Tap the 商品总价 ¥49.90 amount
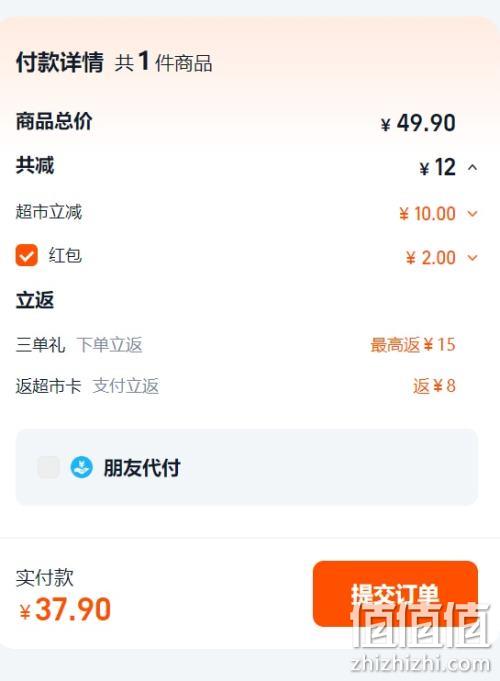Screen dimensions: 500x681 (x=418, y=123)
